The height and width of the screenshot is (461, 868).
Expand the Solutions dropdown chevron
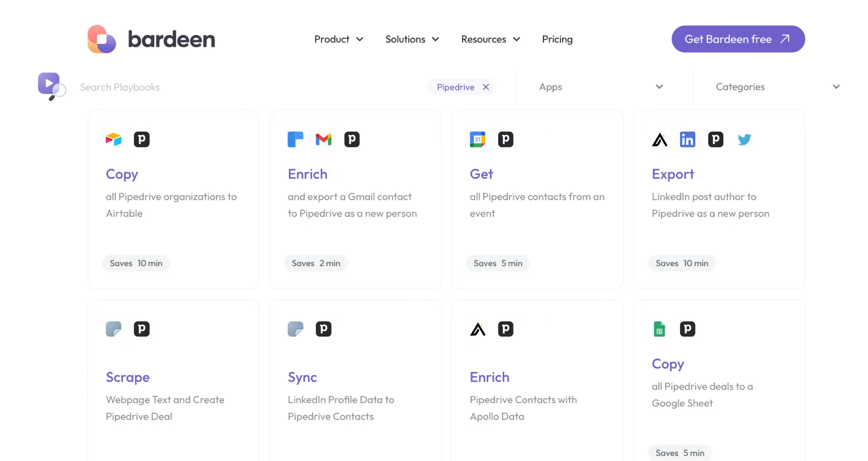[435, 39]
